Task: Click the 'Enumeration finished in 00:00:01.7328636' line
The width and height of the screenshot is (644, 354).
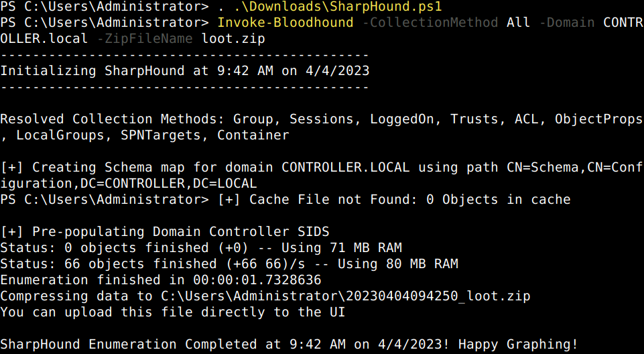Action: click(x=161, y=280)
